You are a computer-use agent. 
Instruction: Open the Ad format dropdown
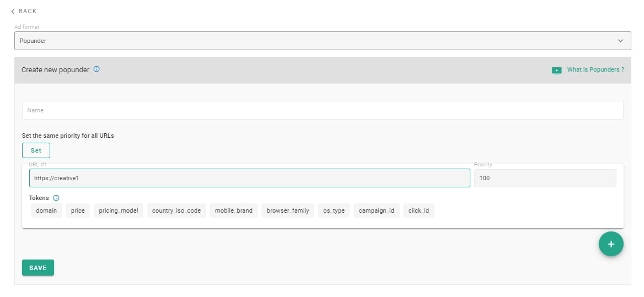click(322, 41)
